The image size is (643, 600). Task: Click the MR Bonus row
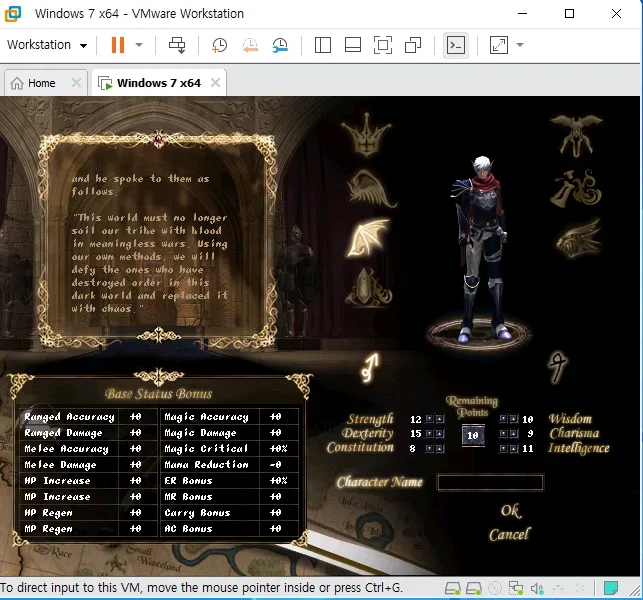point(229,497)
